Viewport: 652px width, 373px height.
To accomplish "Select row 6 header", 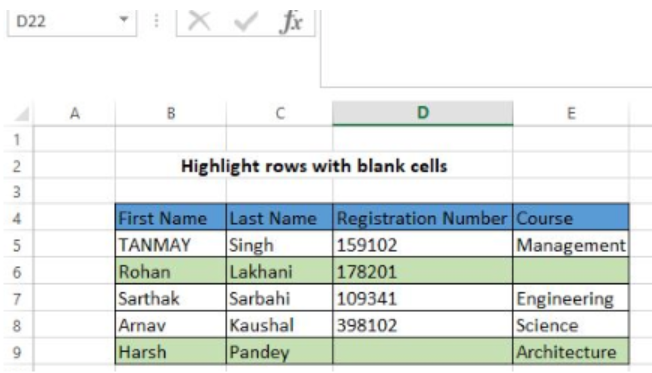I will (x=17, y=272).
